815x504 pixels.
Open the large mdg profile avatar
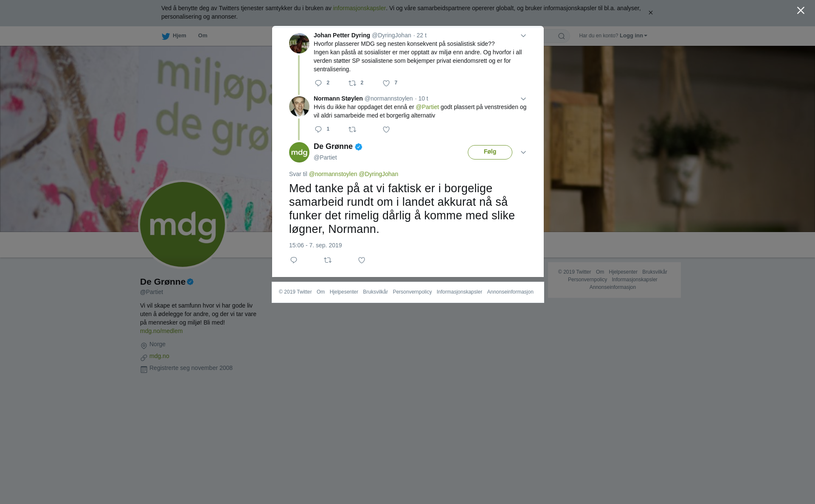point(183,224)
